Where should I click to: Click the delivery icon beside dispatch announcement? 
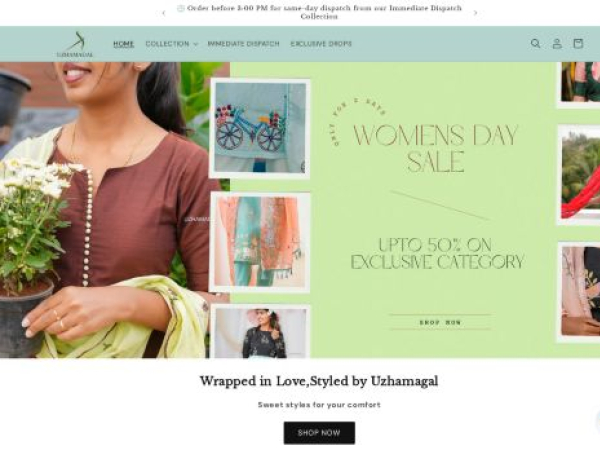pyautogui.click(x=181, y=8)
